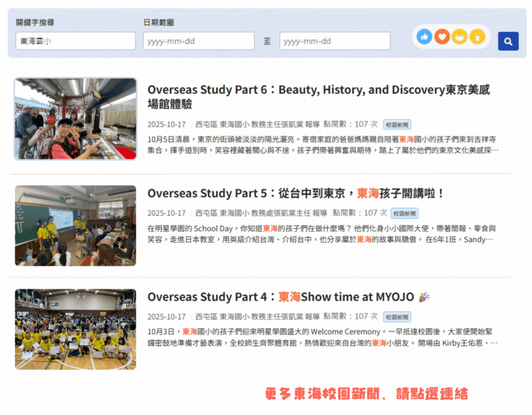Open the Overseas Study Part 5 article title

coord(295,193)
